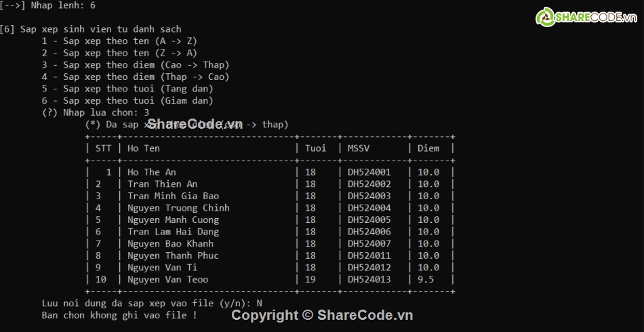
Task: Click student ID "DH524004"
Action: coord(369,207)
